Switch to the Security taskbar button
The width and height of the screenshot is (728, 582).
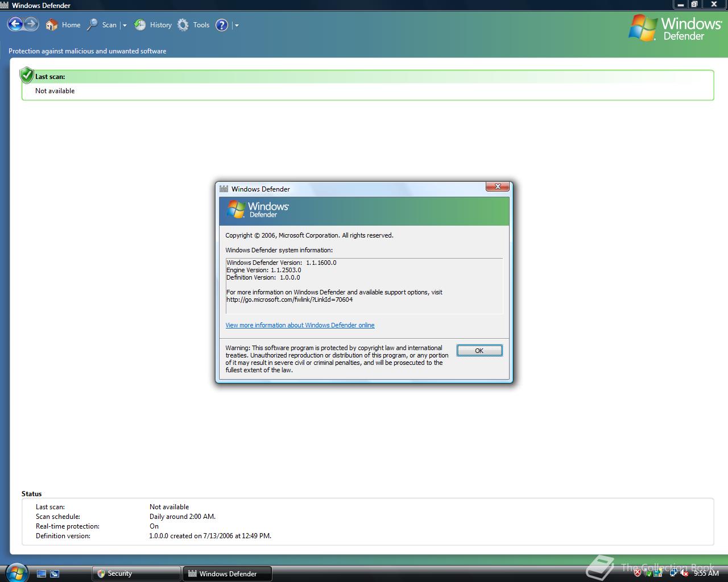point(136,573)
